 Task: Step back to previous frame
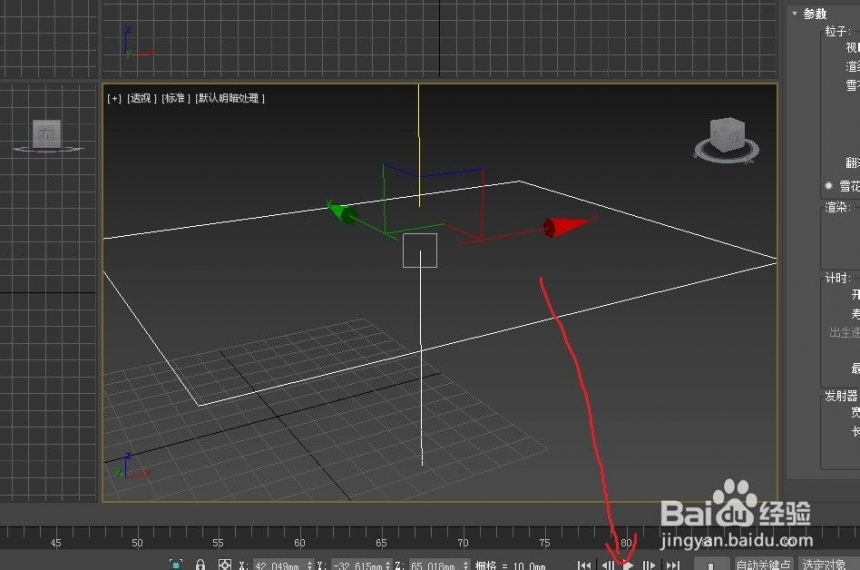(x=607, y=565)
